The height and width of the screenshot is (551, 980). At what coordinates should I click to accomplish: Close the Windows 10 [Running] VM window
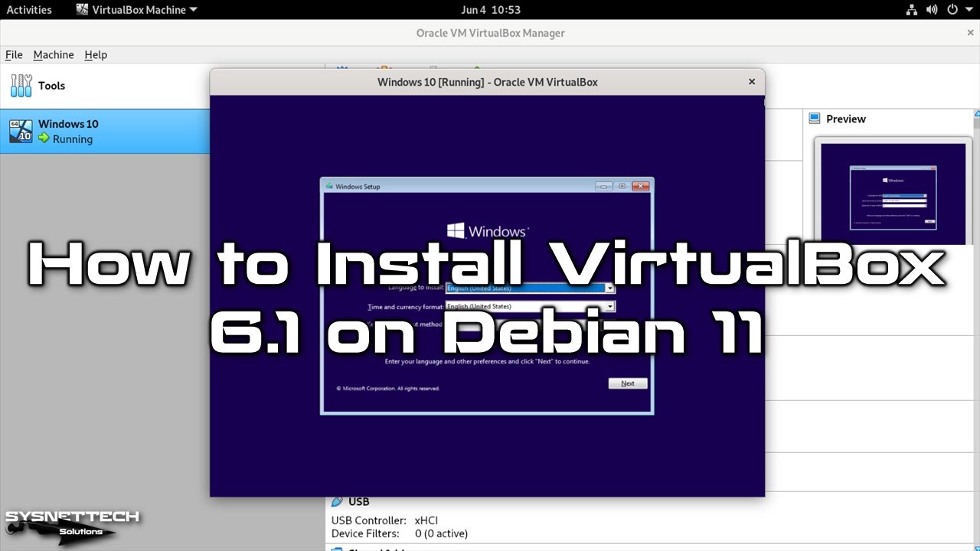pos(752,82)
